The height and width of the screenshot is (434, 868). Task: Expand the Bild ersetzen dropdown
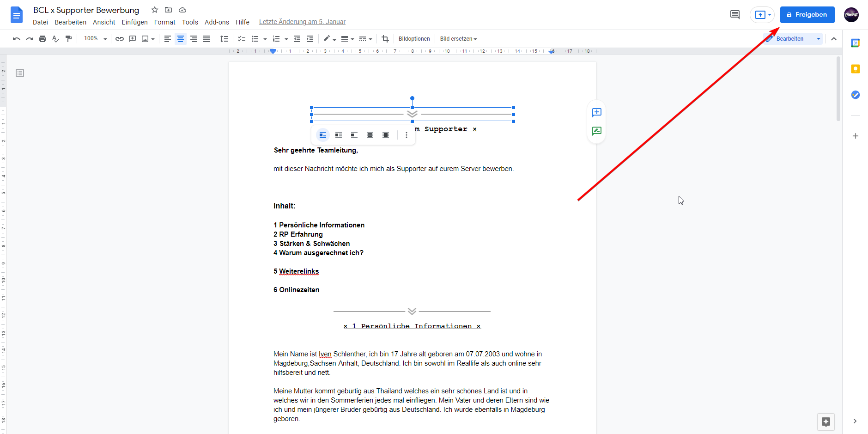(x=458, y=39)
